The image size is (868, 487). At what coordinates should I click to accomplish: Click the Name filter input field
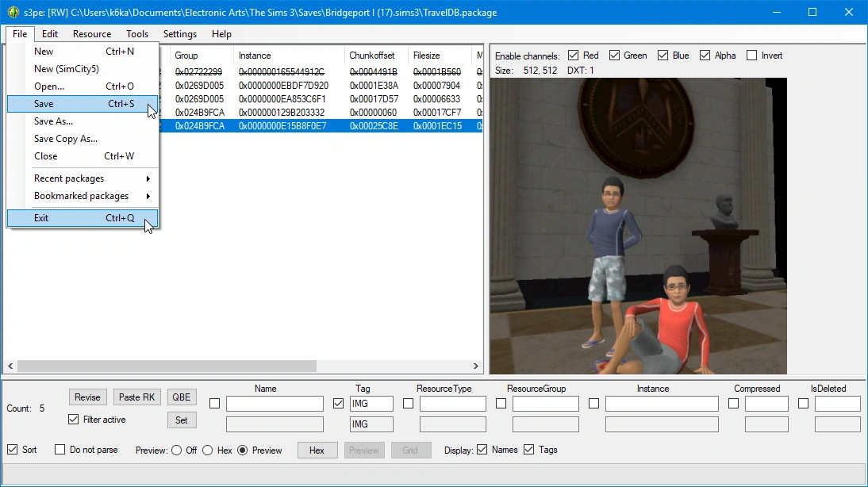click(x=275, y=404)
